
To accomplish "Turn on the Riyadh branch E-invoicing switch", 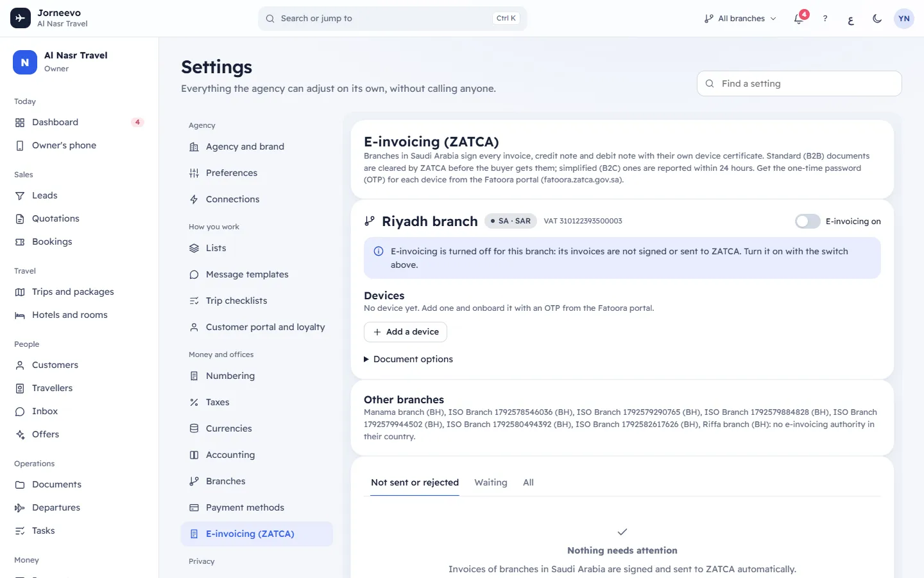I will click(807, 222).
